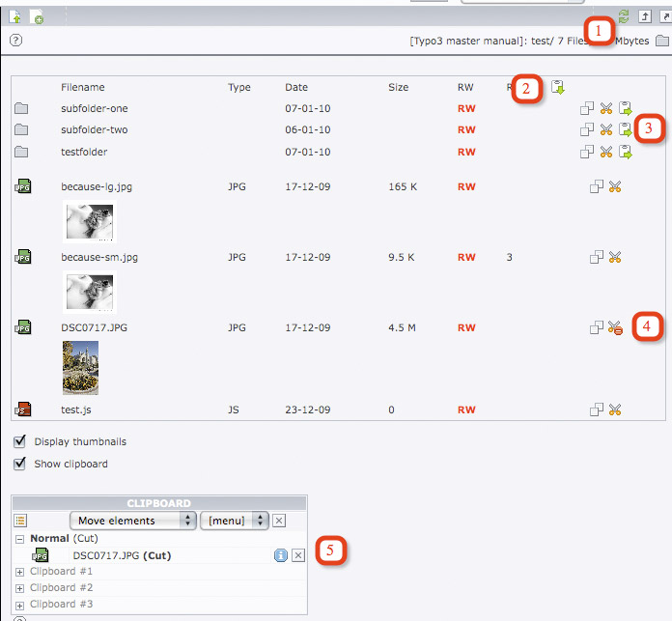This screenshot has height=621, width=672.
Task: Disable the Show clipboard checkbox
Action: tap(20, 464)
